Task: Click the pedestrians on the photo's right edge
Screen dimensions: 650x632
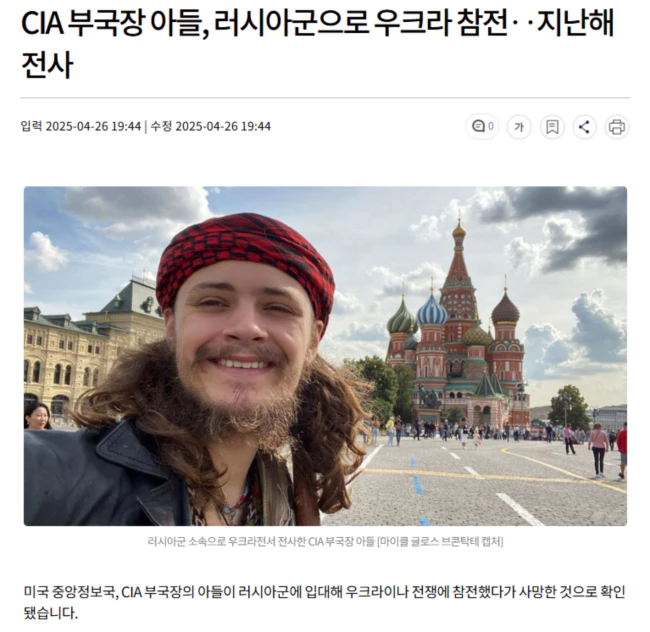Action: click(x=606, y=451)
